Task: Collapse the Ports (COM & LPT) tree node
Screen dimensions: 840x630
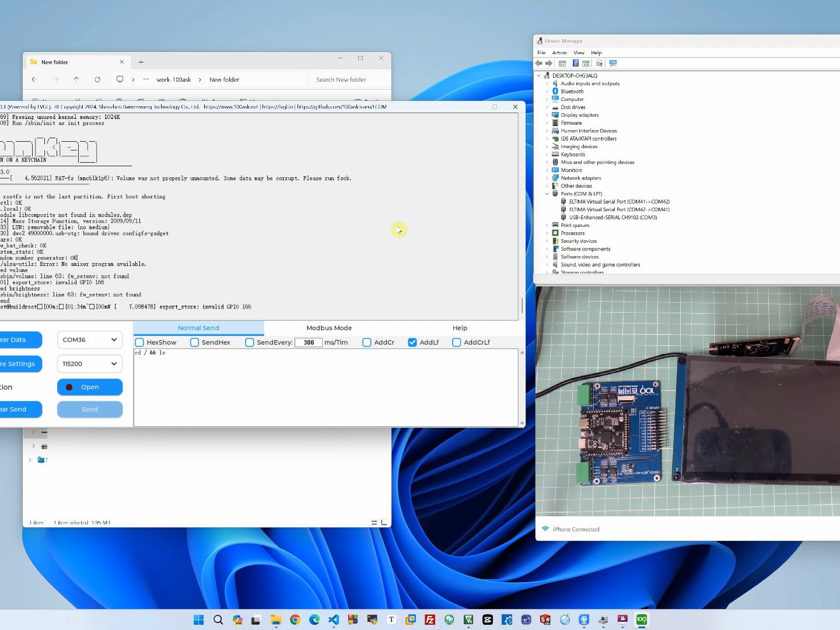Action: point(547,194)
